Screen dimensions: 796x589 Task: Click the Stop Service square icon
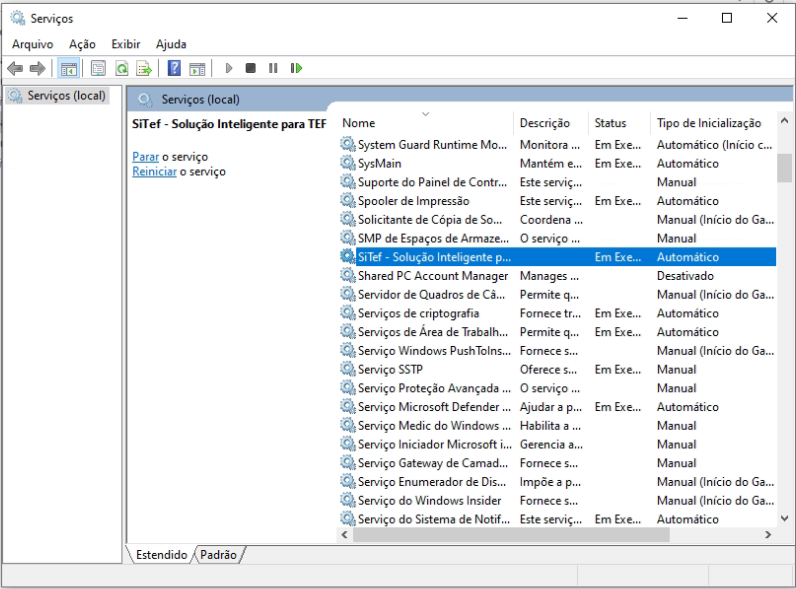click(250, 68)
